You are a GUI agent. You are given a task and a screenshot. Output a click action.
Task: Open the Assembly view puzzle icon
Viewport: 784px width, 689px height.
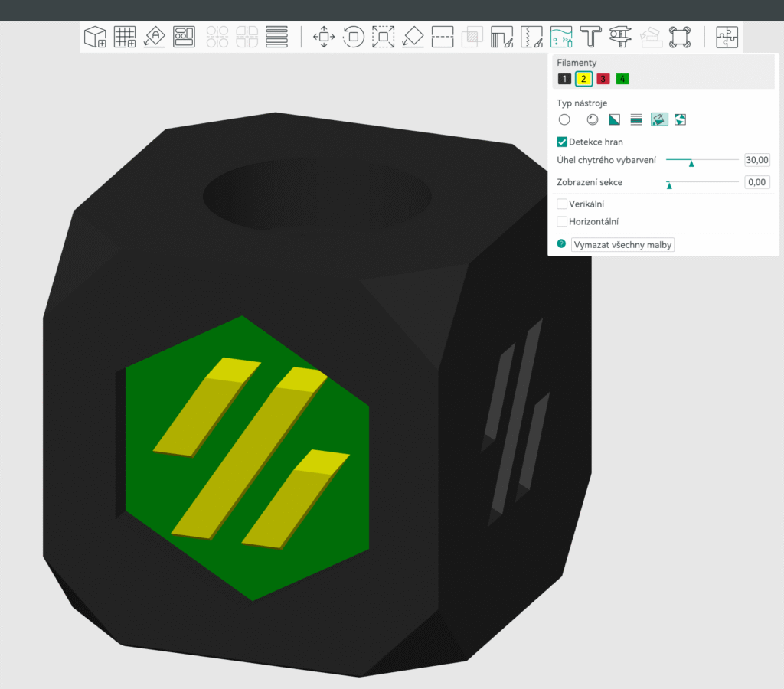[727, 37]
